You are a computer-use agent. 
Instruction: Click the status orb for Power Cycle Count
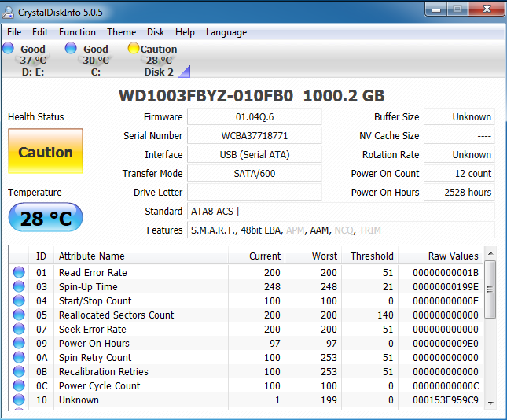coord(19,386)
